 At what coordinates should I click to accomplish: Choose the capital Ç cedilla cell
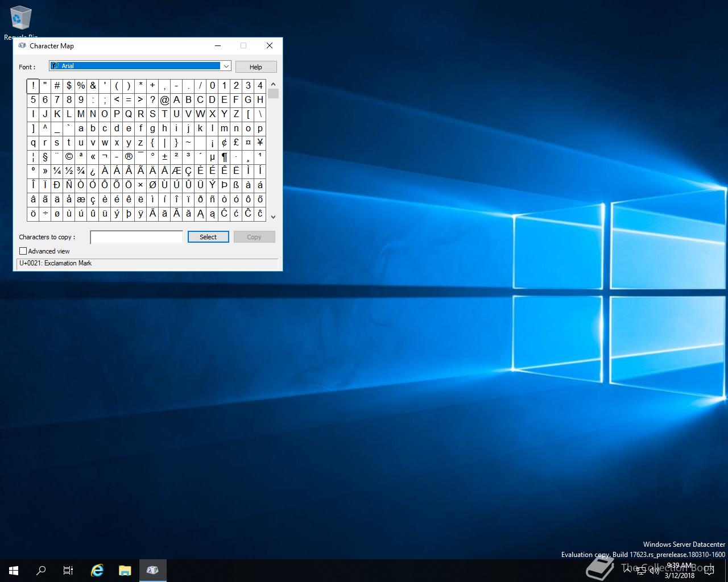point(188,171)
